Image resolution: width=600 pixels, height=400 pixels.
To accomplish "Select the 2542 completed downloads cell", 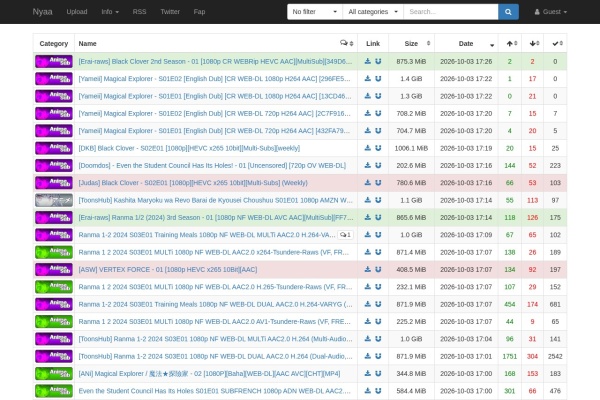I will (x=555, y=356).
